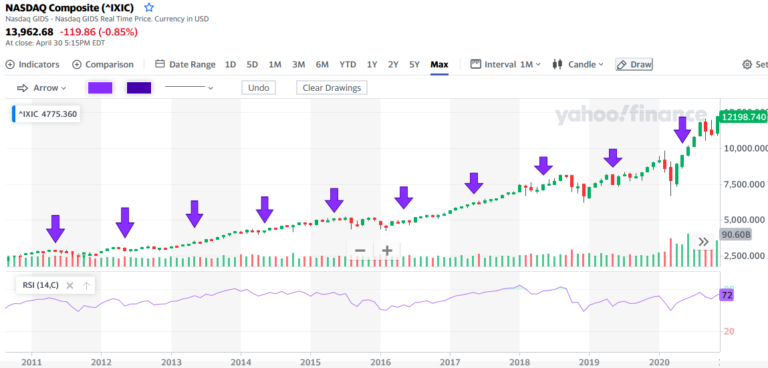The height and width of the screenshot is (368, 768).
Task: Click the 2018 label on time axis
Action: [519, 362]
